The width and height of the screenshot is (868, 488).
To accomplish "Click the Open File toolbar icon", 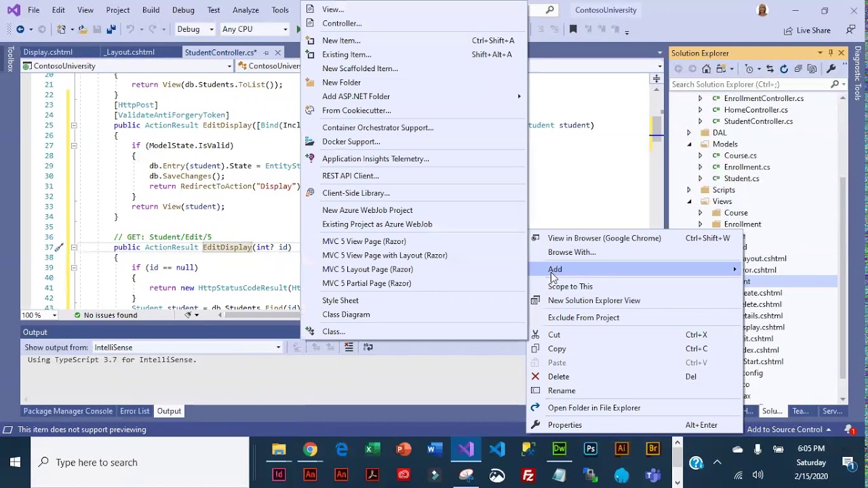I will (x=83, y=29).
